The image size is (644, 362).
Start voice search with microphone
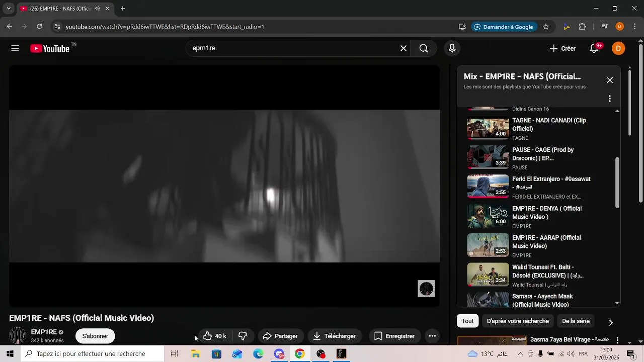click(452, 48)
